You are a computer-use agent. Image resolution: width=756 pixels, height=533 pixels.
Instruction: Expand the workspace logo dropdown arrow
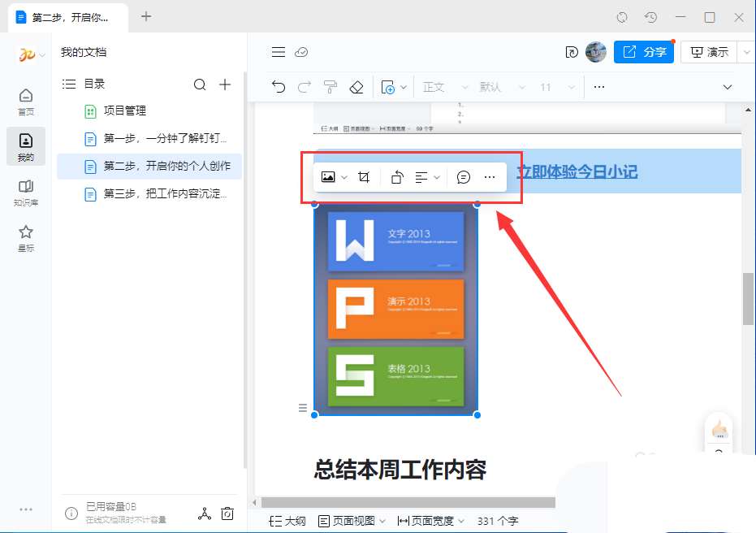click(x=42, y=55)
